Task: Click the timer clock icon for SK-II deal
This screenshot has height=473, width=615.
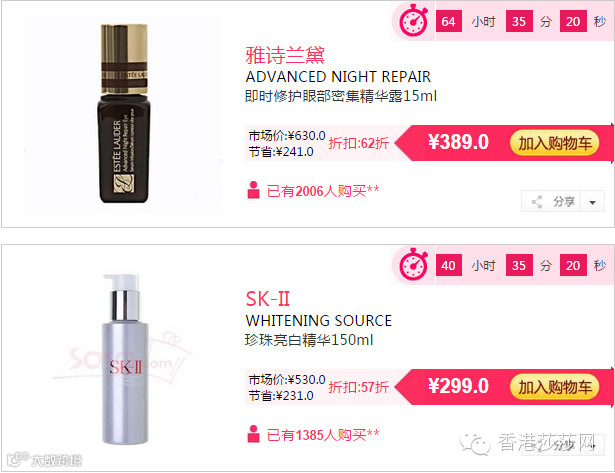Action: tap(413, 264)
